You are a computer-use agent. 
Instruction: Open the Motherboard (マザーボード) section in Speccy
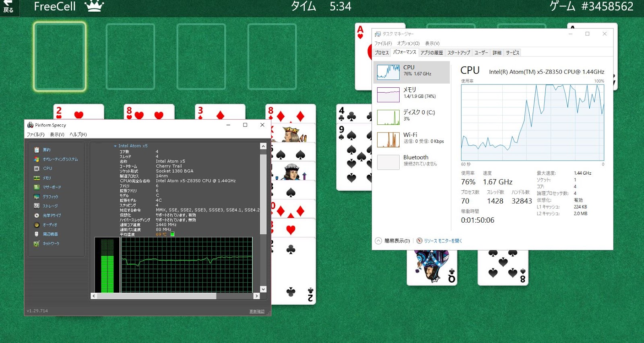47,187
